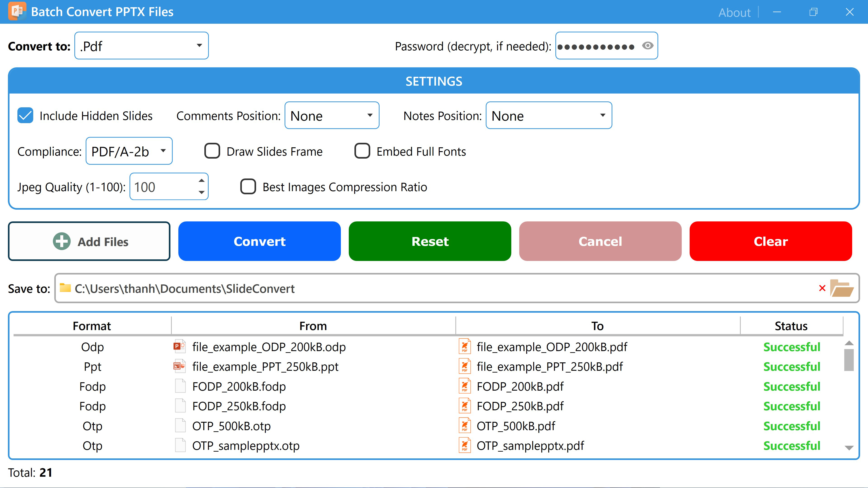Click the red X to clear save path
This screenshot has width=868, height=488.
tap(822, 288)
